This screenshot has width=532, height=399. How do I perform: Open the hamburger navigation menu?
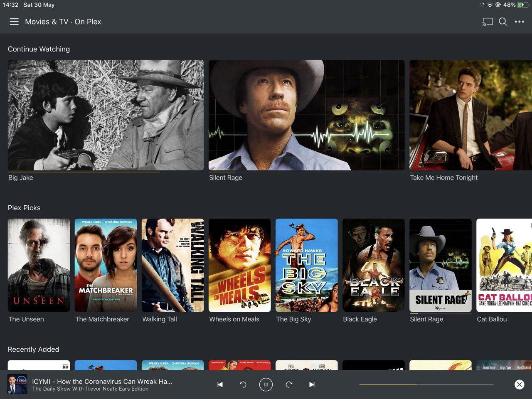click(14, 22)
